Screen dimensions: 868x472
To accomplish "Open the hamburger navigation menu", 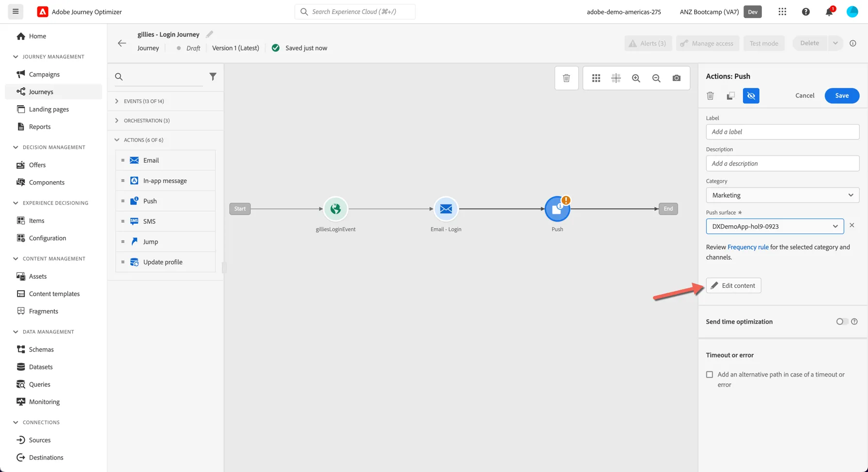I will click(x=15, y=12).
